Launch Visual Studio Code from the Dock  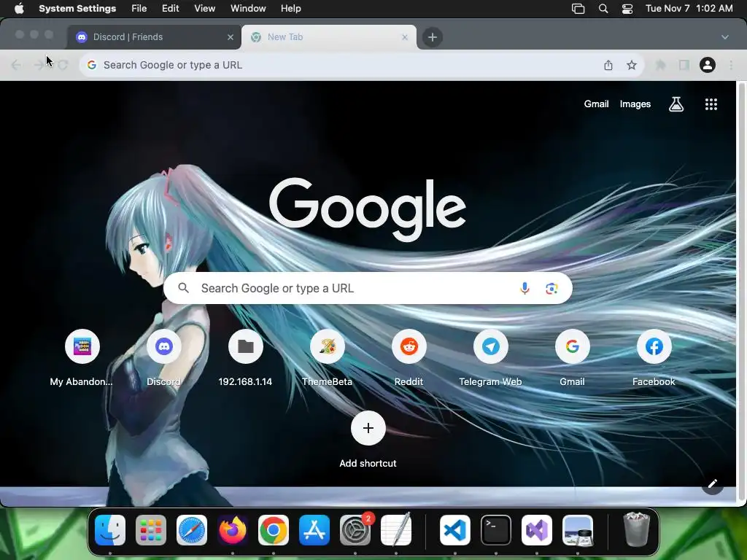click(455, 529)
